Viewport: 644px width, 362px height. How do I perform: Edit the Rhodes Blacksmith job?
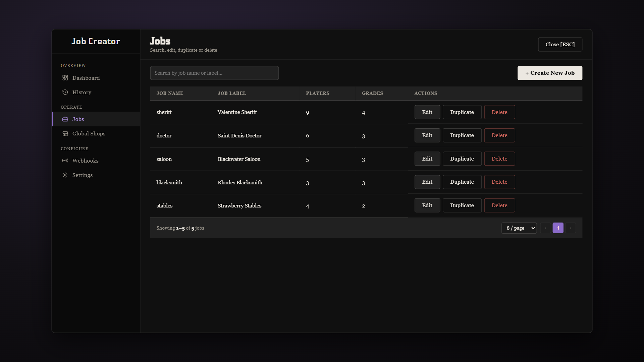pos(427,182)
